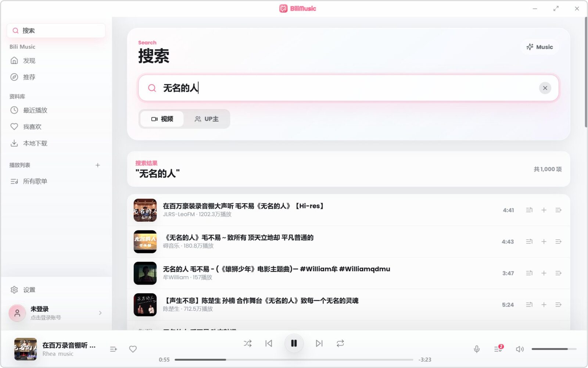Image resolution: width=588 pixels, height=368 pixels.
Task: Switch to the 视频 tab
Action: pyautogui.click(x=162, y=119)
